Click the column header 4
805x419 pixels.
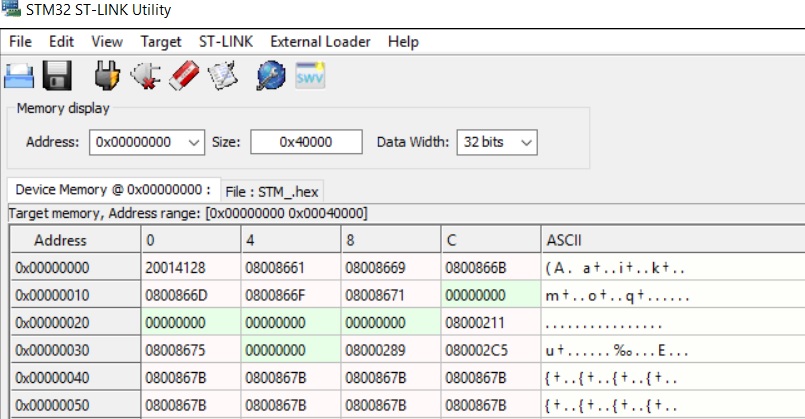coord(291,240)
